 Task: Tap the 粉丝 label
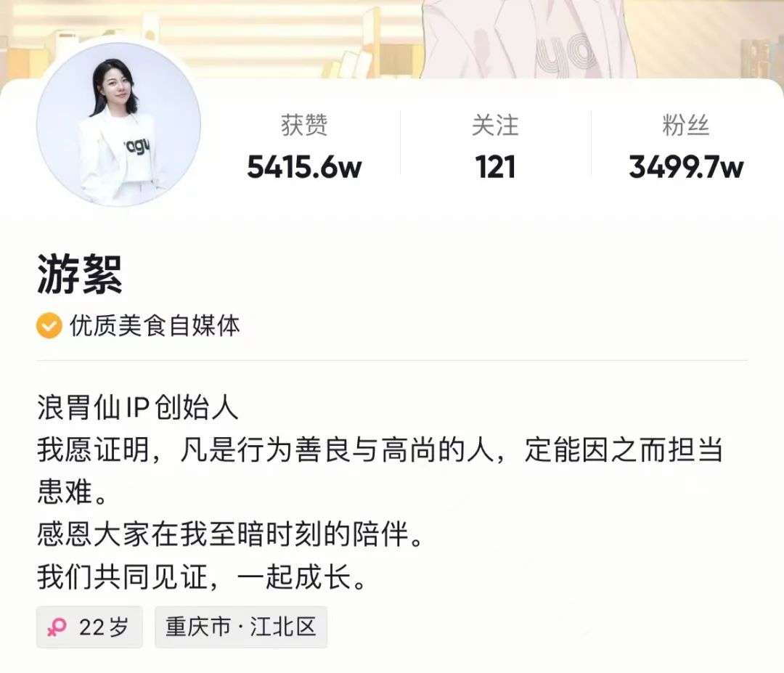pyautogui.click(x=686, y=125)
